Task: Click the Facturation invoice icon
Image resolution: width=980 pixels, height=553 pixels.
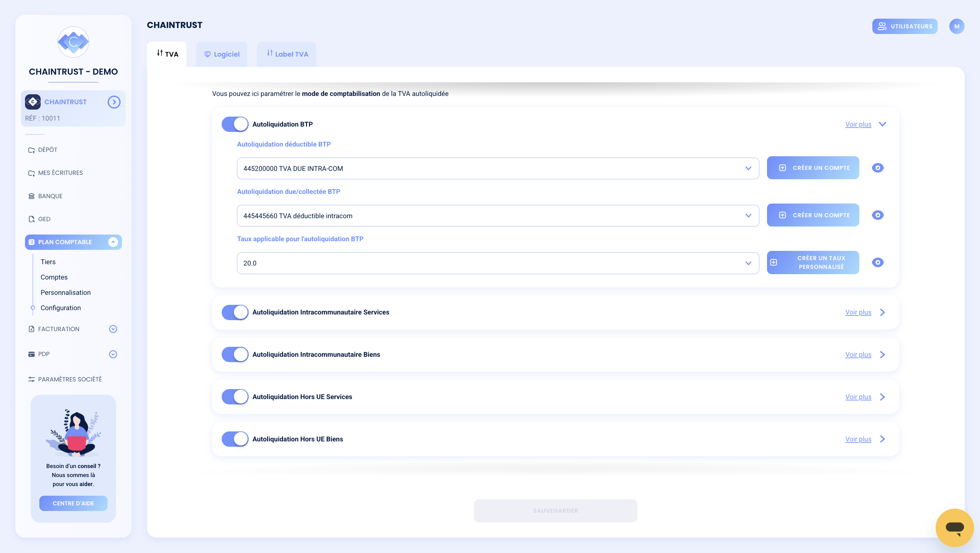Action: tap(32, 329)
